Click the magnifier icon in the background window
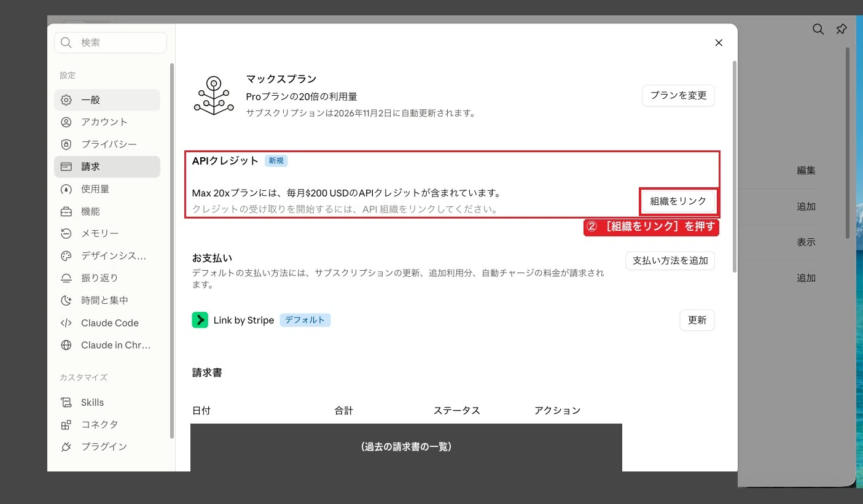Image resolution: width=863 pixels, height=504 pixels. click(818, 29)
